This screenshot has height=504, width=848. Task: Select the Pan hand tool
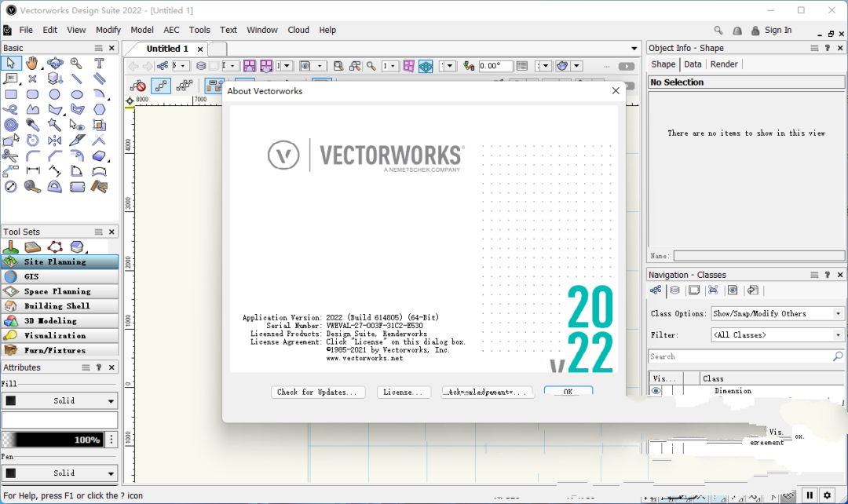(32, 64)
